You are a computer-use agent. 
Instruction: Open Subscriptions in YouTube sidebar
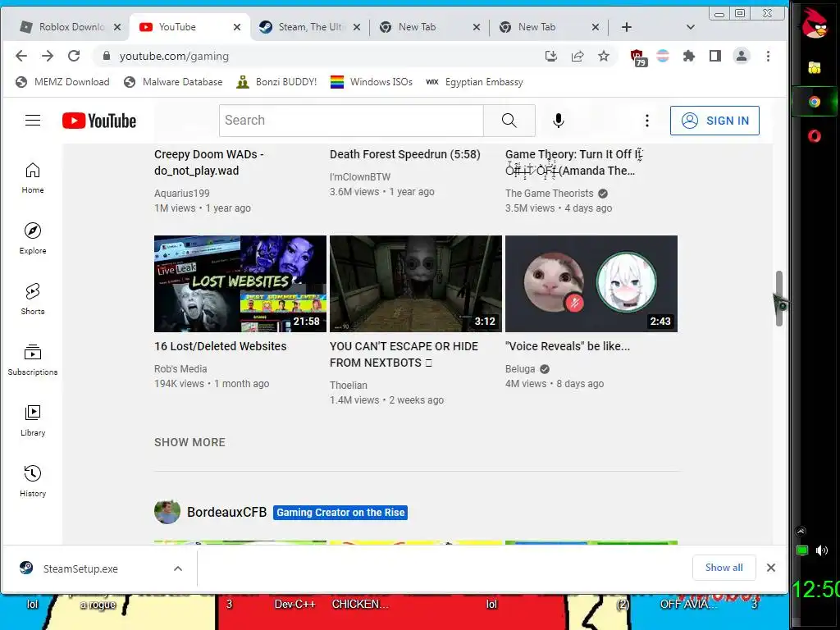point(33,359)
